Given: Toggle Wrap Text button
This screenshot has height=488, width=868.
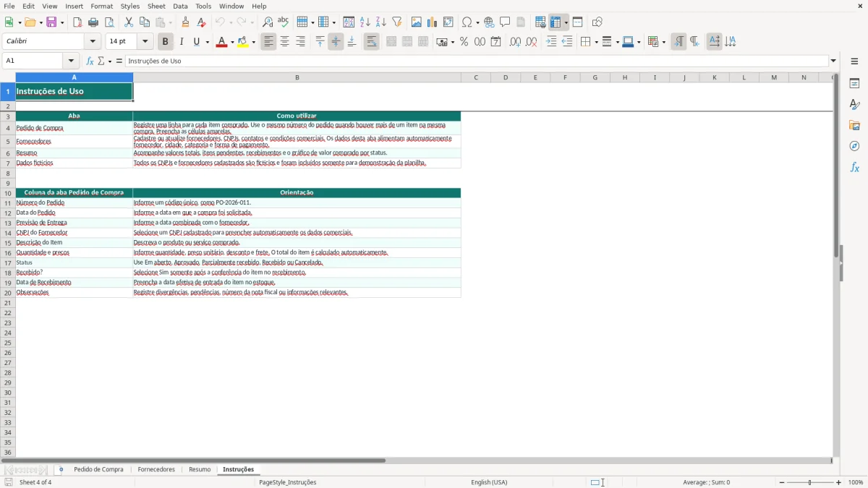Looking at the screenshot, I should tap(371, 42).
